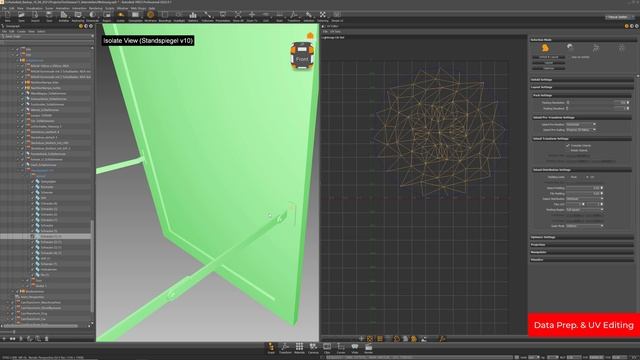Image resolution: width=640 pixels, height=360 pixels.
Task: Open the Packing Region dropdown
Action: point(584,209)
